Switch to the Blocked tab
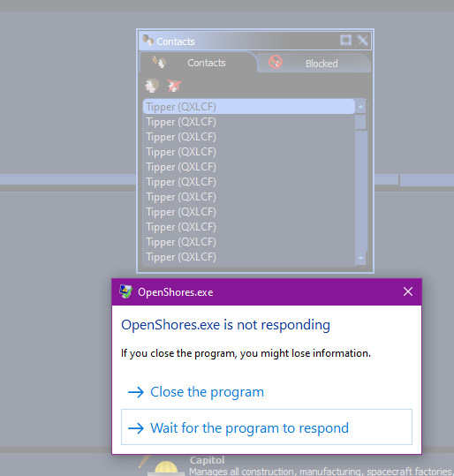 tap(314, 63)
